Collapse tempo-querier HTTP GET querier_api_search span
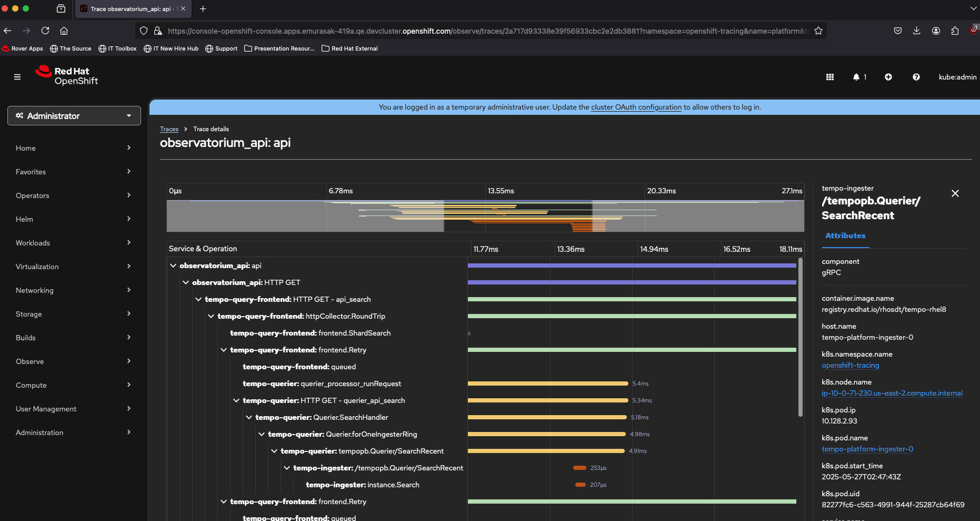The height and width of the screenshot is (521, 980). click(x=236, y=400)
